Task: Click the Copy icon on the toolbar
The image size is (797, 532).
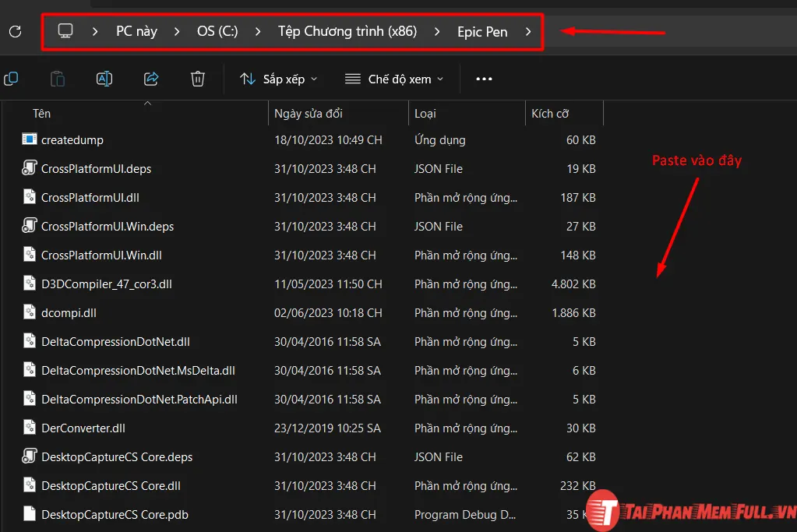Action: 11,79
